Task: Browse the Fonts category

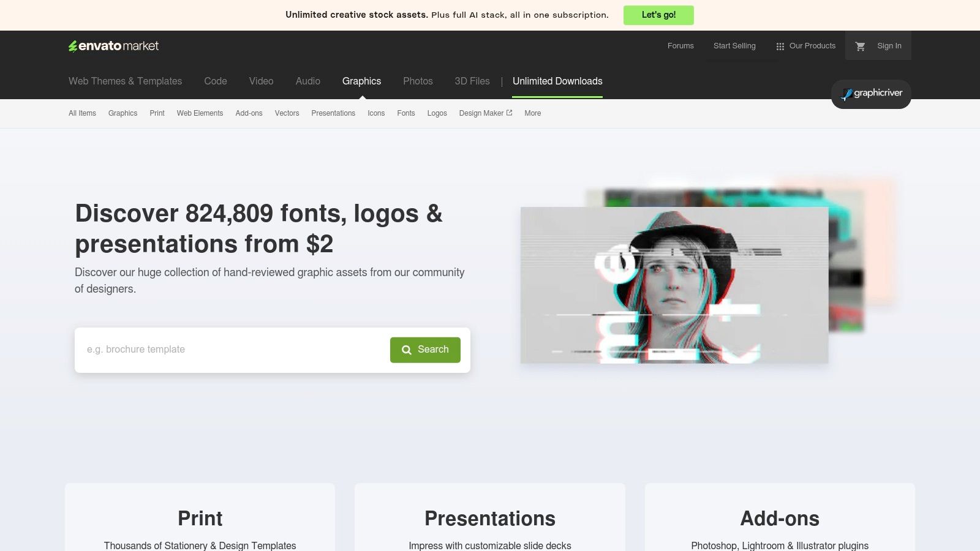Action: (405, 113)
